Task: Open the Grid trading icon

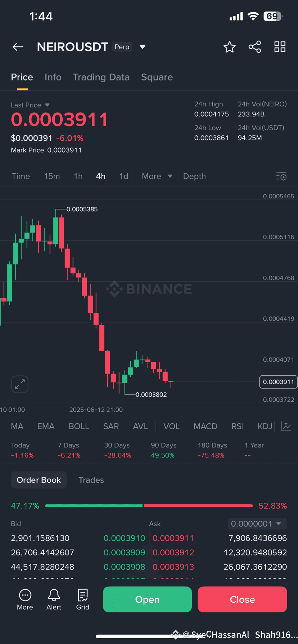Action: tap(82, 600)
